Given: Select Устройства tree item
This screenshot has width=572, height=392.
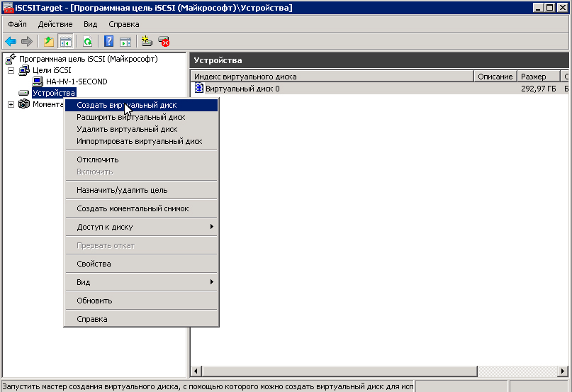Looking at the screenshot, I should point(54,93).
